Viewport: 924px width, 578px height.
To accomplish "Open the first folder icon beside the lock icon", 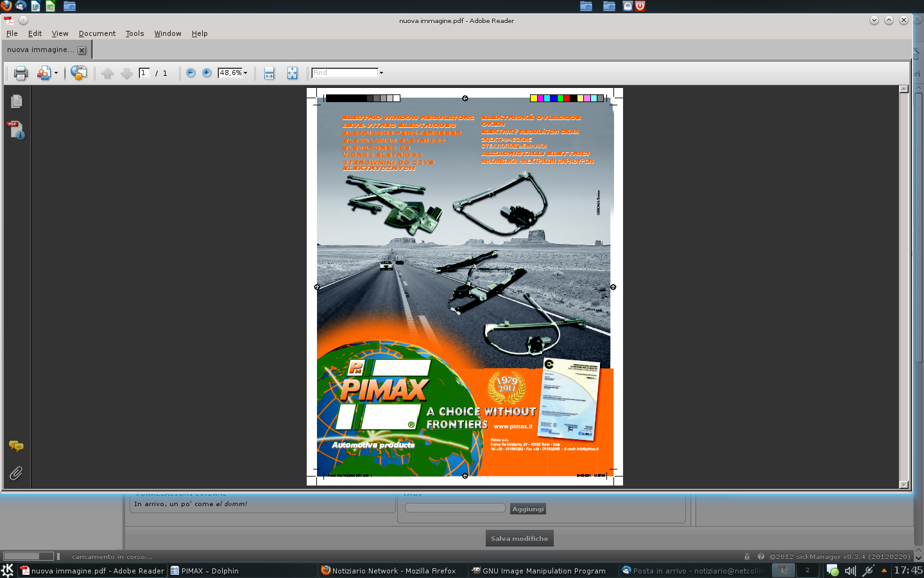I will coord(586,6).
